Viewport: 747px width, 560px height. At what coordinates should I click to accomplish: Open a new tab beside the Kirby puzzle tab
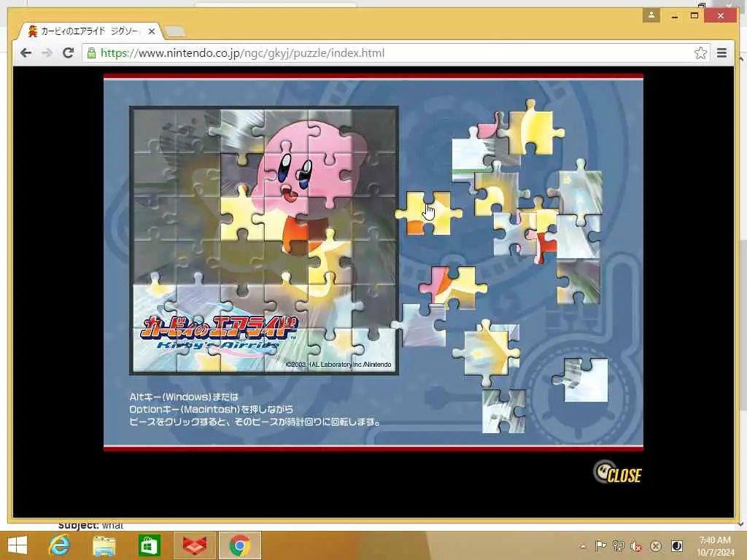[175, 32]
